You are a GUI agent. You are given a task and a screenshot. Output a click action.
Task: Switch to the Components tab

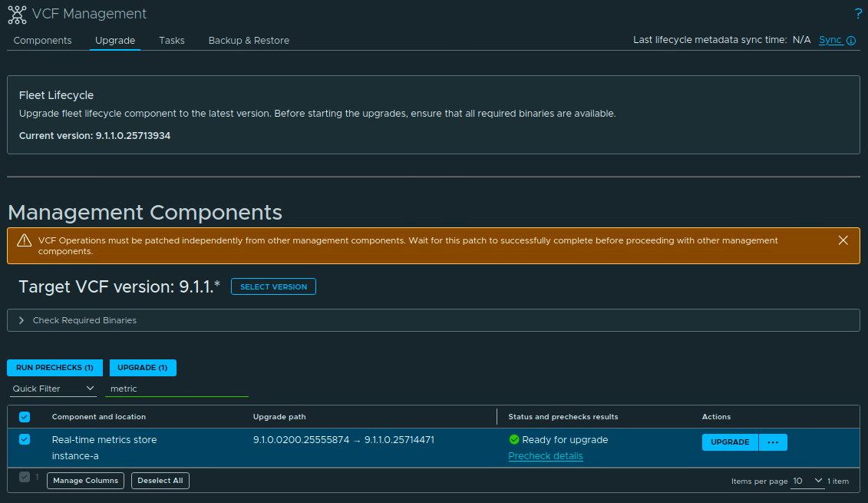coord(43,41)
